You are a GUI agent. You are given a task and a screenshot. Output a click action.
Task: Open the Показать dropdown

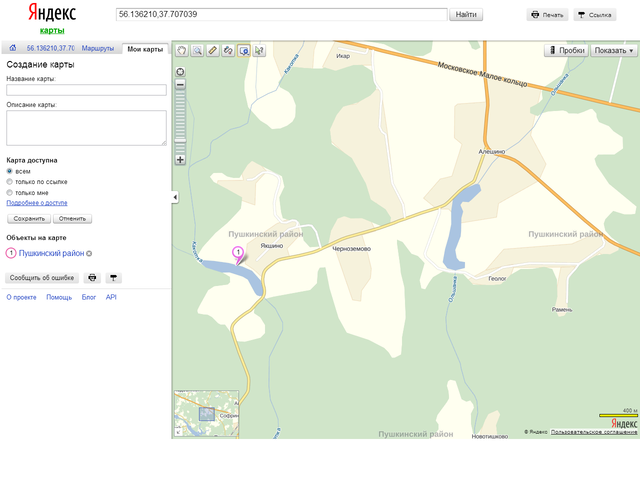[x=613, y=51]
